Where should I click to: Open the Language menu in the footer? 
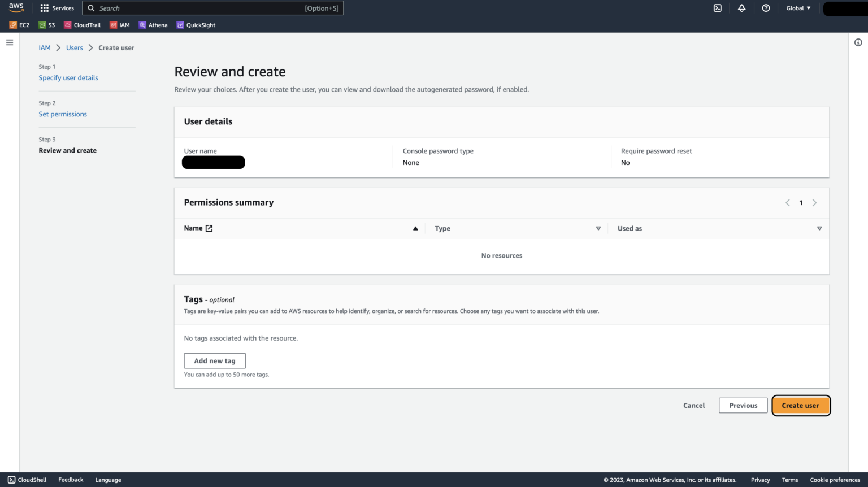point(108,480)
